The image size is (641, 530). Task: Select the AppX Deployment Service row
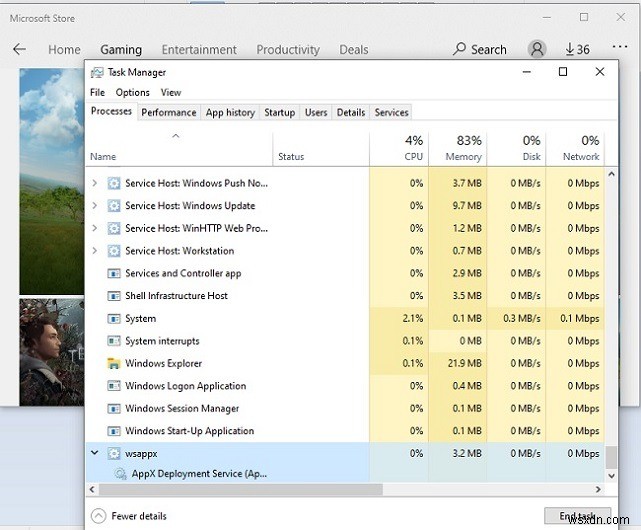click(345, 474)
